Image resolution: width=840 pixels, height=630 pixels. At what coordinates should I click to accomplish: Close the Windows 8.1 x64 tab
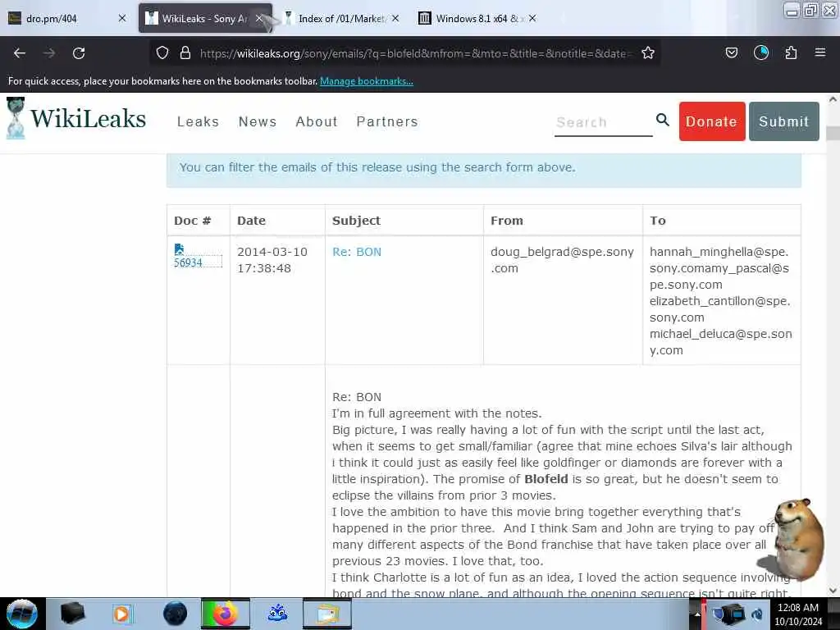532,18
